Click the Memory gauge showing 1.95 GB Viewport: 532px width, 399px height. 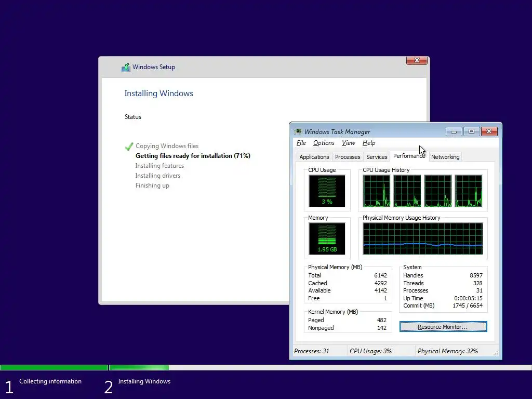point(327,239)
